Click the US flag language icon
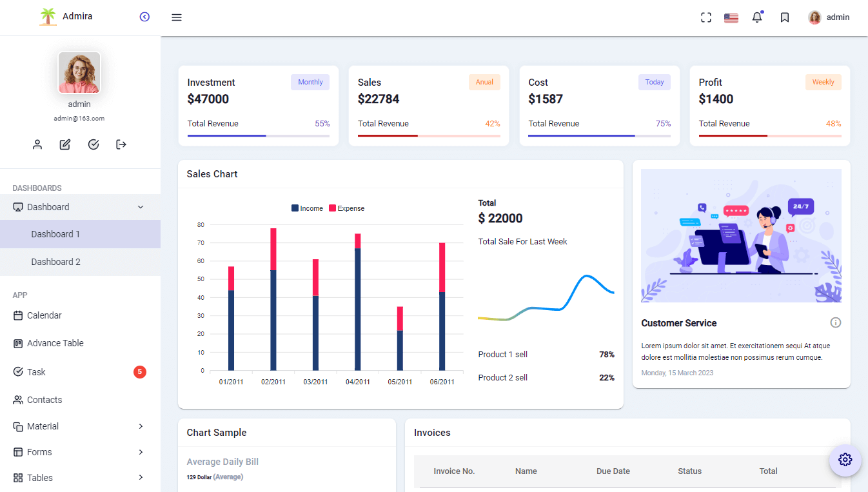Viewport: 868px width, 492px height. tap(731, 17)
